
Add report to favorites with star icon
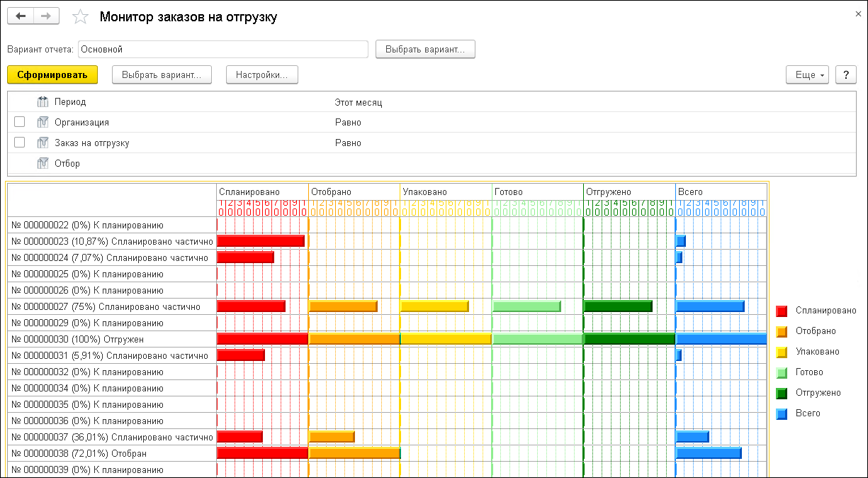[x=81, y=17]
